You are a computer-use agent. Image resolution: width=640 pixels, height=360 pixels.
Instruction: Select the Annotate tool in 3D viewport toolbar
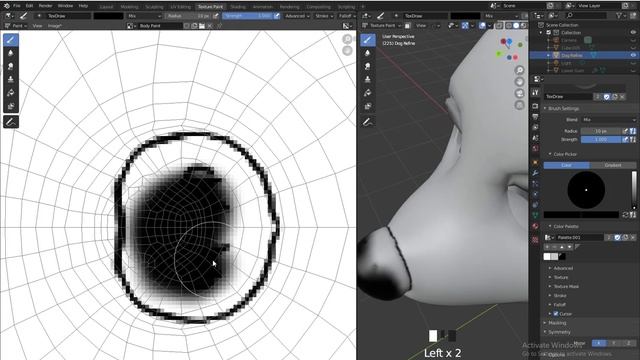point(368,122)
